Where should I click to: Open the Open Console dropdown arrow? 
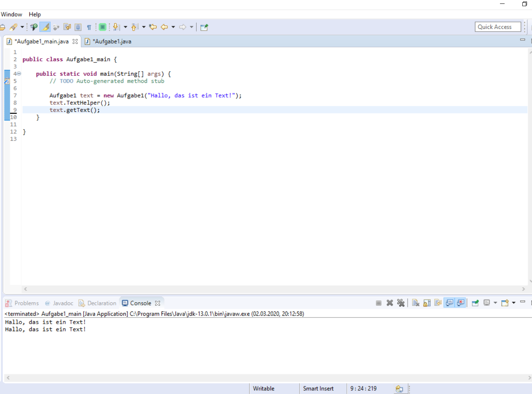514,303
